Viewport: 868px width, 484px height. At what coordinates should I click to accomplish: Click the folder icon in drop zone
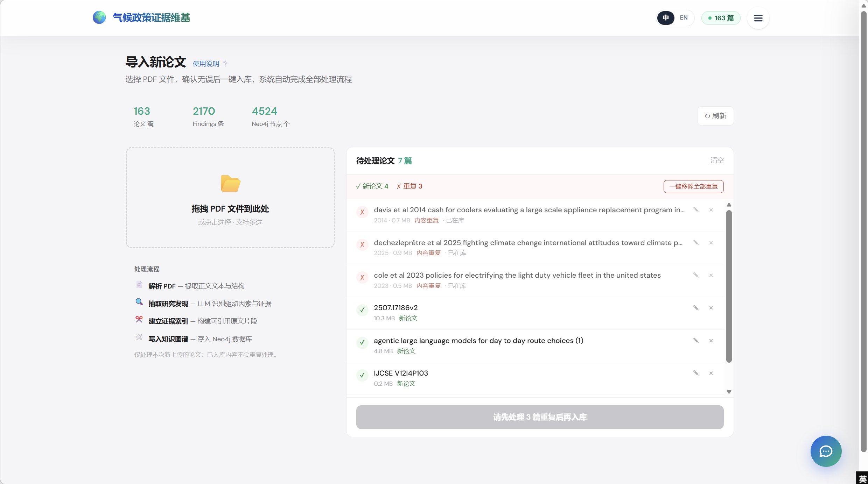point(230,184)
